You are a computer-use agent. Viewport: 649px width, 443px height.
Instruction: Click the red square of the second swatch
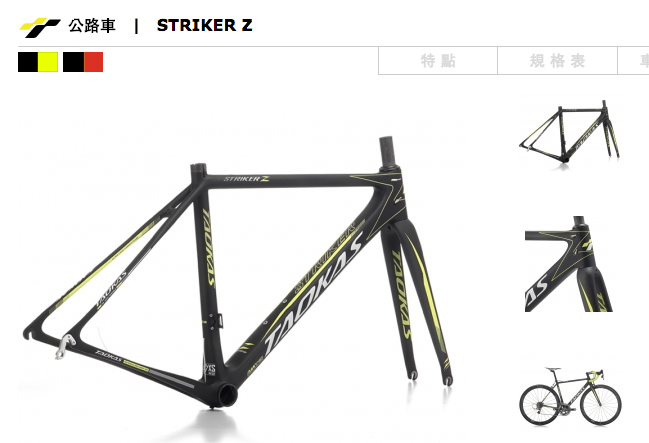tap(94, 62)
